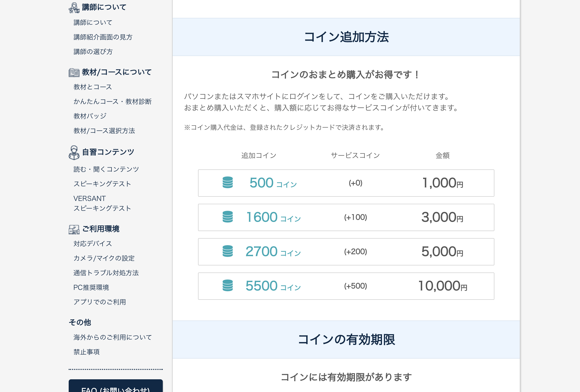Go to 教材/コース選択方法

104,131
